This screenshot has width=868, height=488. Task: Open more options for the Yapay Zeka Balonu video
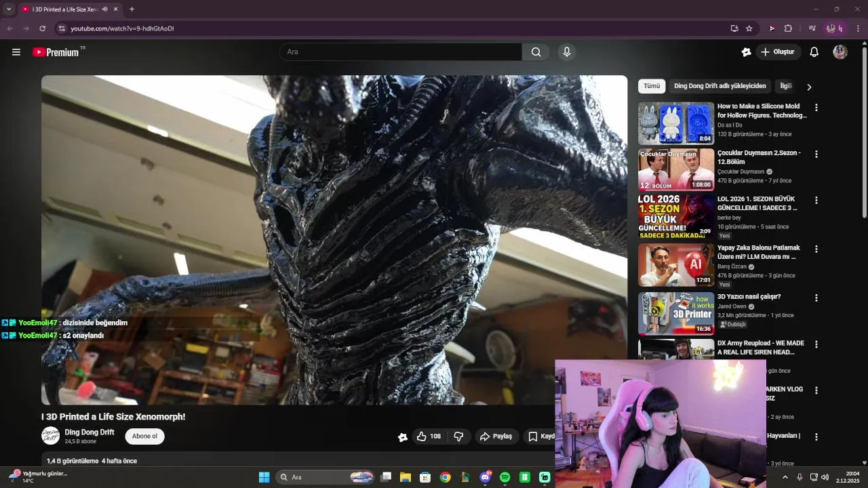pos(816,249)
